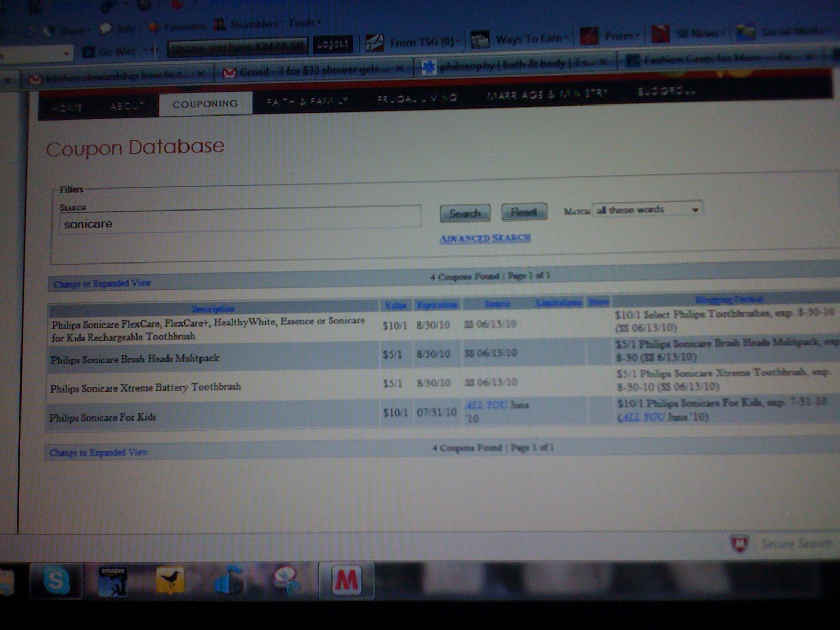
Task: Click the Stumblers toolbar icon
Action: [219, 25]
